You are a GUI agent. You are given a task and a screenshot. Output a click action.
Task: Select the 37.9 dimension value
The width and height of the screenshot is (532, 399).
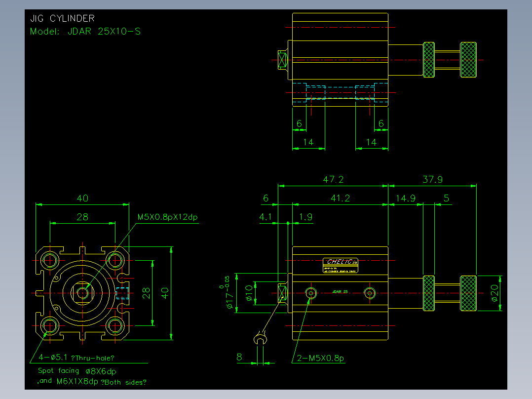point(433,179)
